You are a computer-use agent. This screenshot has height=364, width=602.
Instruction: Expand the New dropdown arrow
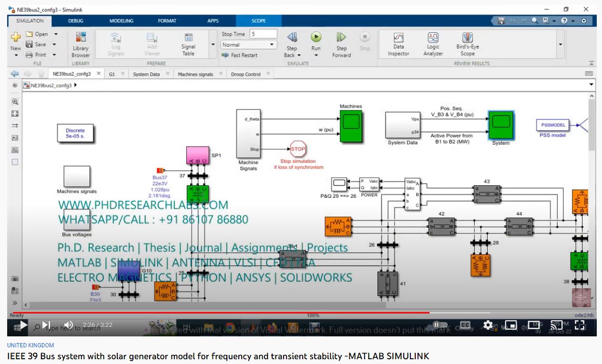point(16,55)
